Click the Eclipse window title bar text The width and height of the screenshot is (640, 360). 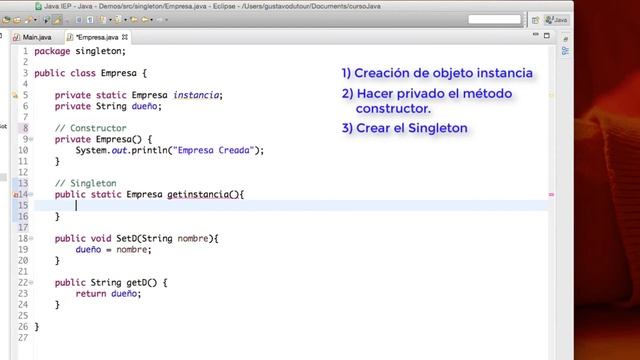click(x=212, y=6)
